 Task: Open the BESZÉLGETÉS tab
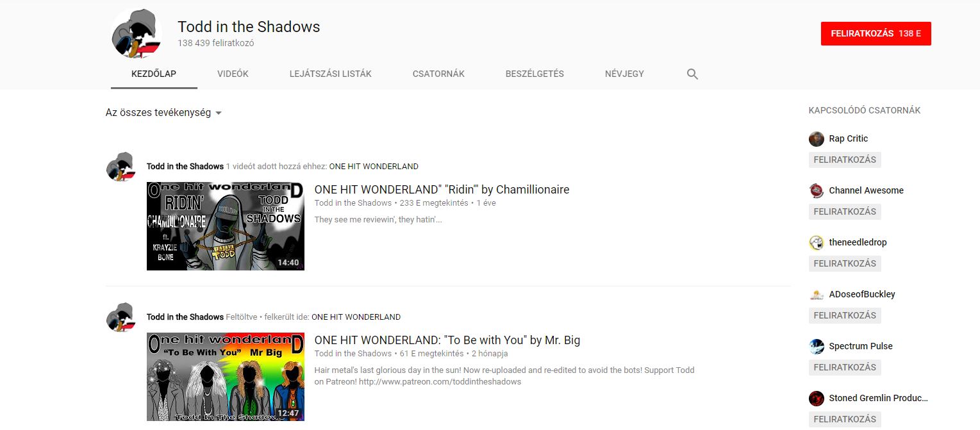point(535,74)
